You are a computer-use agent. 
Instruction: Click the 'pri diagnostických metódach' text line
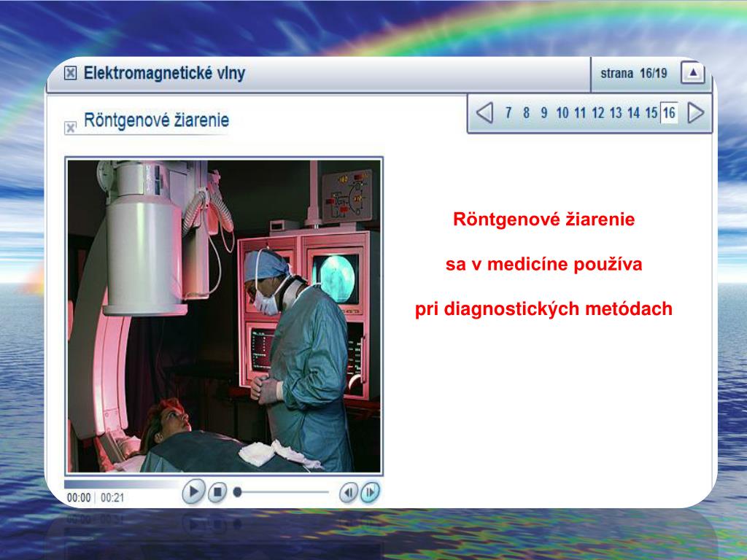[x=543, y=309]
